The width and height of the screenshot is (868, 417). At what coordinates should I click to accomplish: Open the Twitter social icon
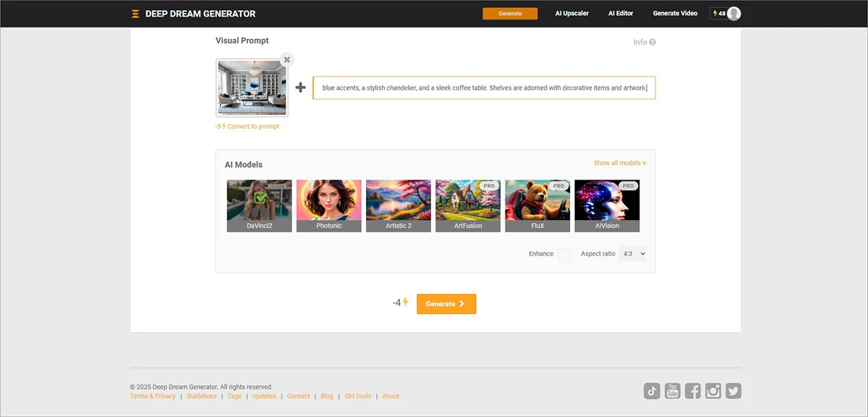pos(733,391)
